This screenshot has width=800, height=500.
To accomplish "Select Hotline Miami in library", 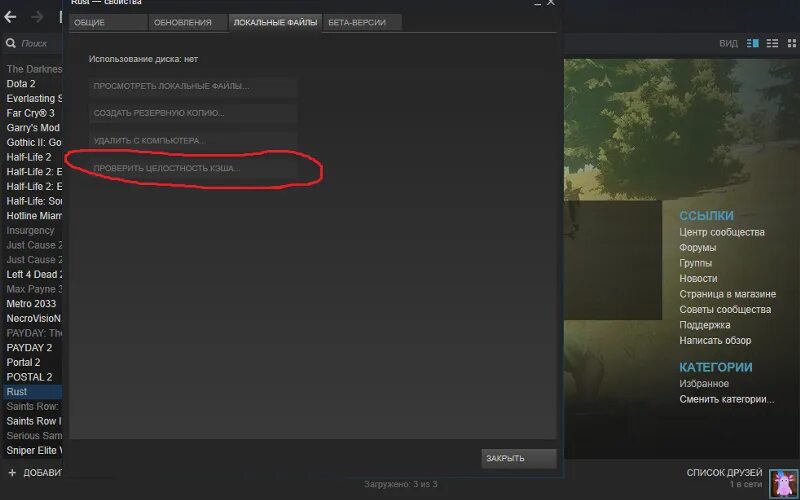I will 34,216.
